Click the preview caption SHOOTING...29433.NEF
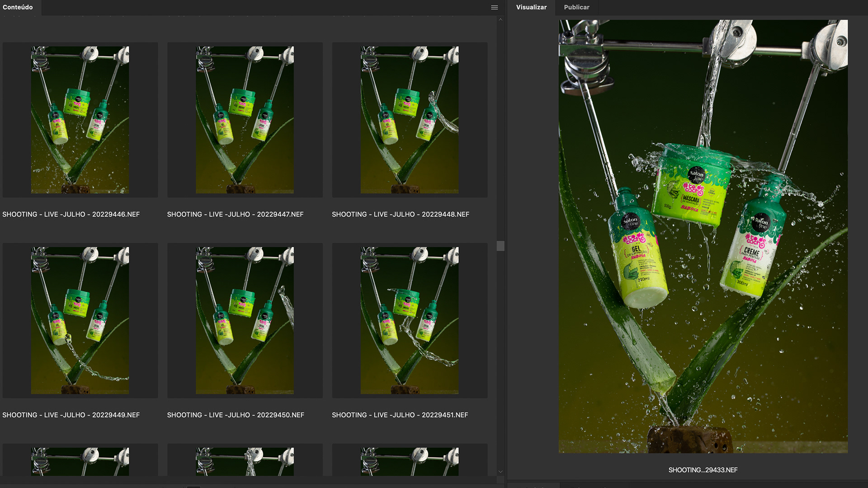Screen dimensions: 868x488 pos(703,470)
